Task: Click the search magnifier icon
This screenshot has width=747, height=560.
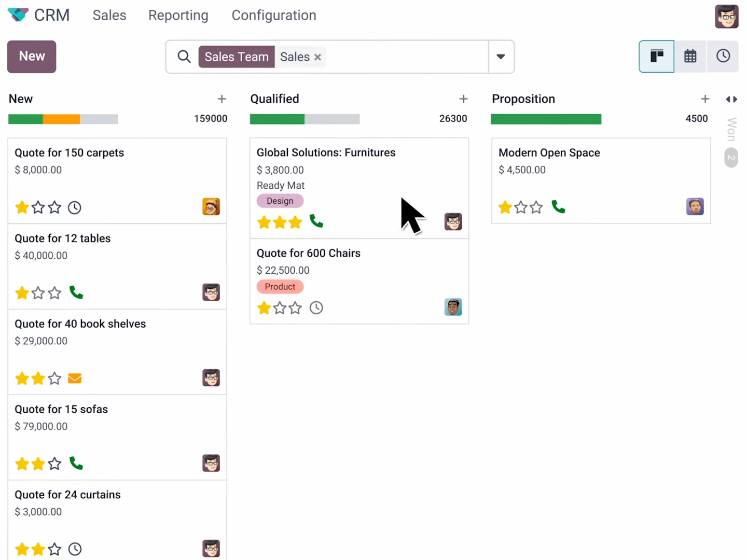Action: click(x=184, y=57)
